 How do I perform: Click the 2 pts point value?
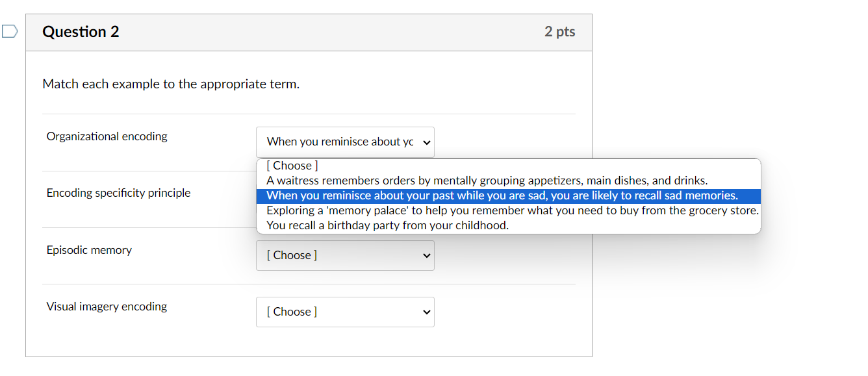pos(559,32)
